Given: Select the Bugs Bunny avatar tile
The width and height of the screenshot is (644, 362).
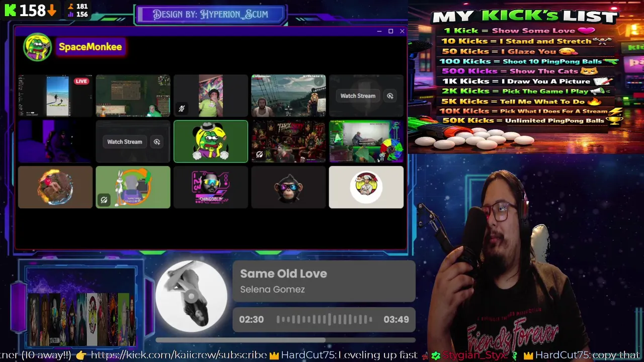Looking at the screenshot, I should point(133,187).
